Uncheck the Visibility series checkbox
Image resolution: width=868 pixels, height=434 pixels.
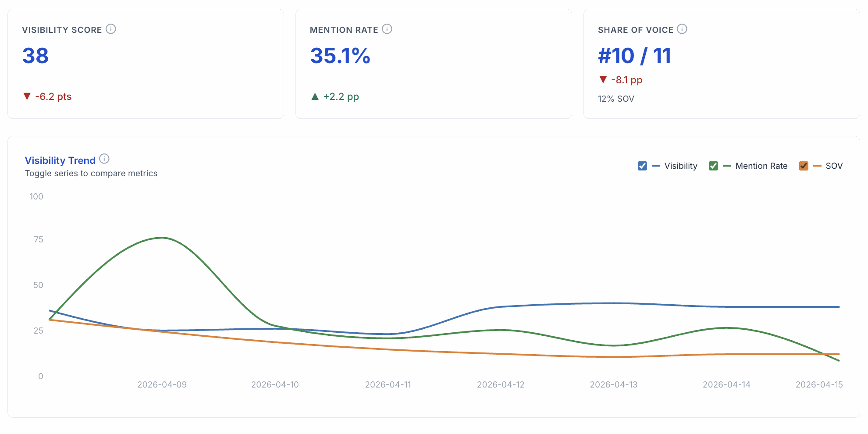(642, 166)
